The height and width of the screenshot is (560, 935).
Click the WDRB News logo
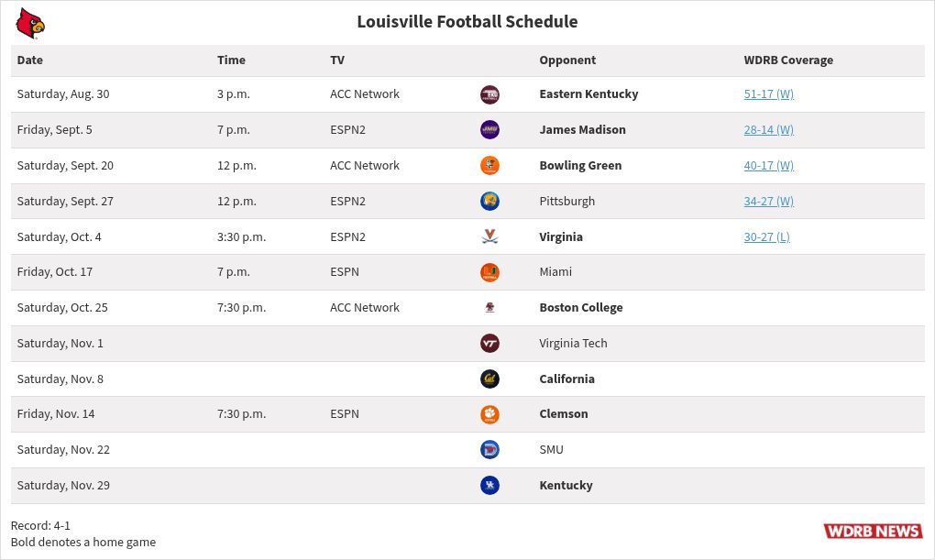(x=873, y=532)
